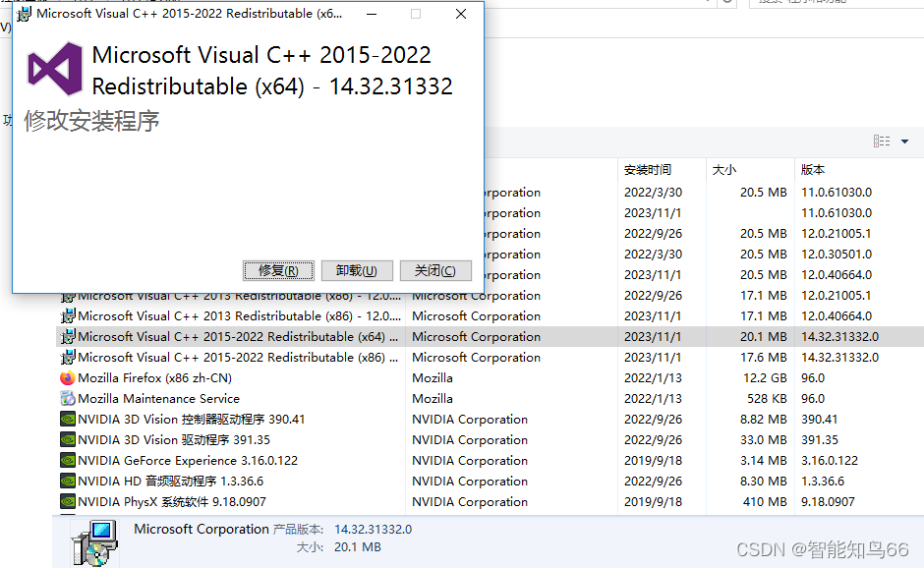Click the NVIDIA GeForce Experience row icon
Screen dimensions: 924x568
[68, 460]
